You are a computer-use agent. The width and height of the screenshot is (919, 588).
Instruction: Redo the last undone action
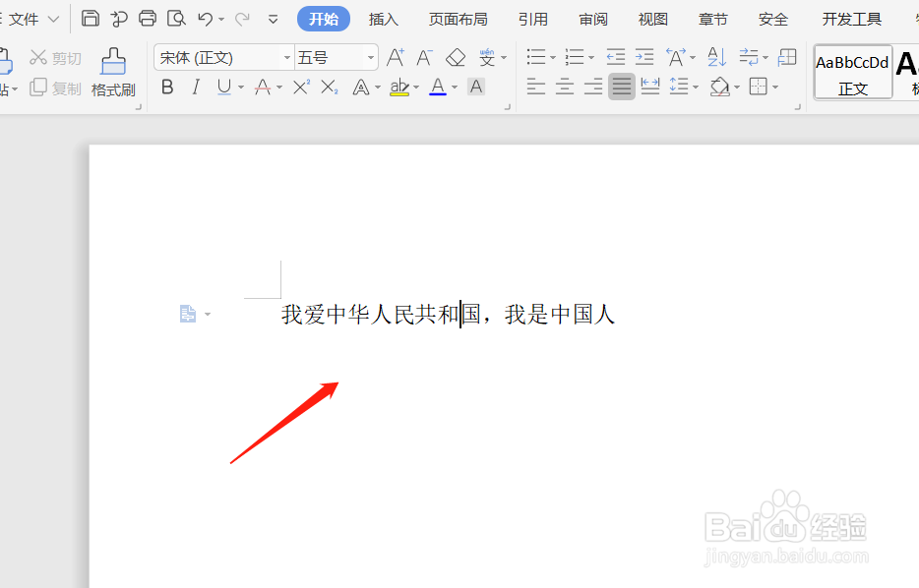point(241,20)
